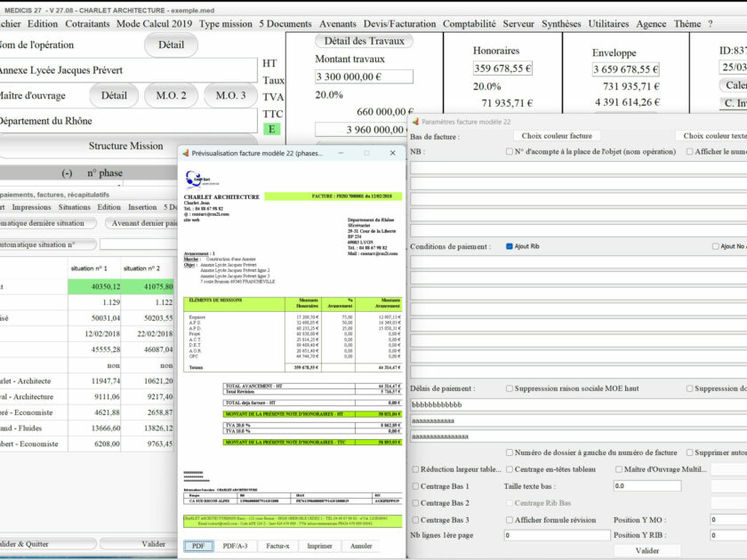This screenshot has width=747, height=560.
Task: Click the Avenant dernier paiement button
Action: click(141, 223)
